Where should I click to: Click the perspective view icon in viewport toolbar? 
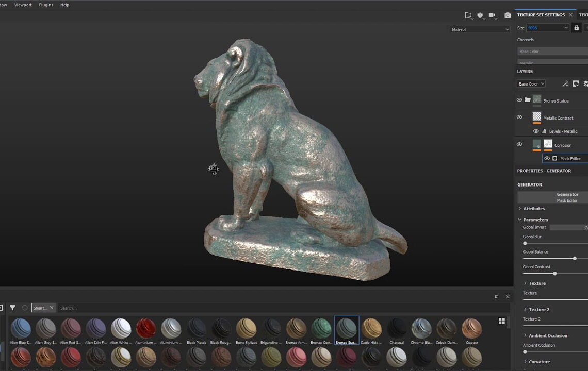pyautogui.click(x=468, y=15)
